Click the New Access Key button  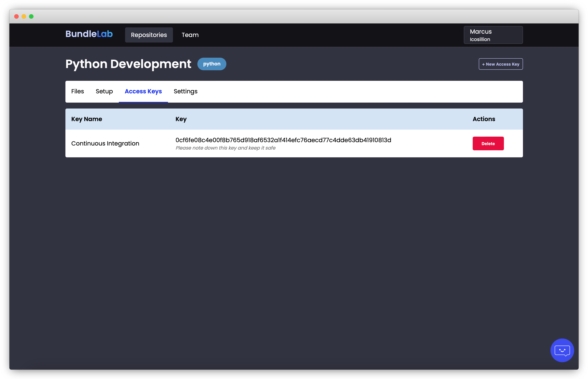500,64
